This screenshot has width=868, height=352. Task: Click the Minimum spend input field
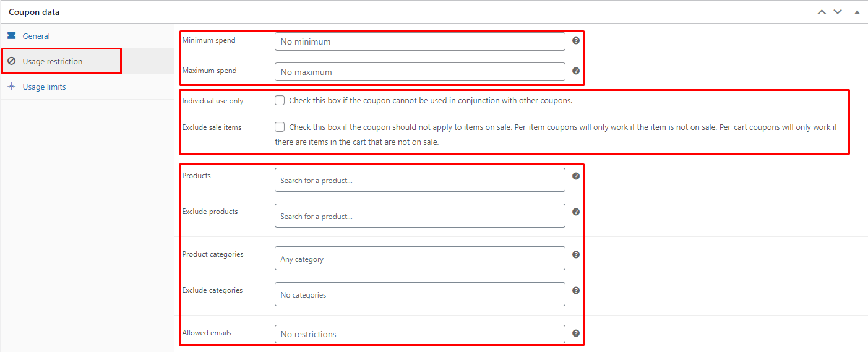click(419, 41)
